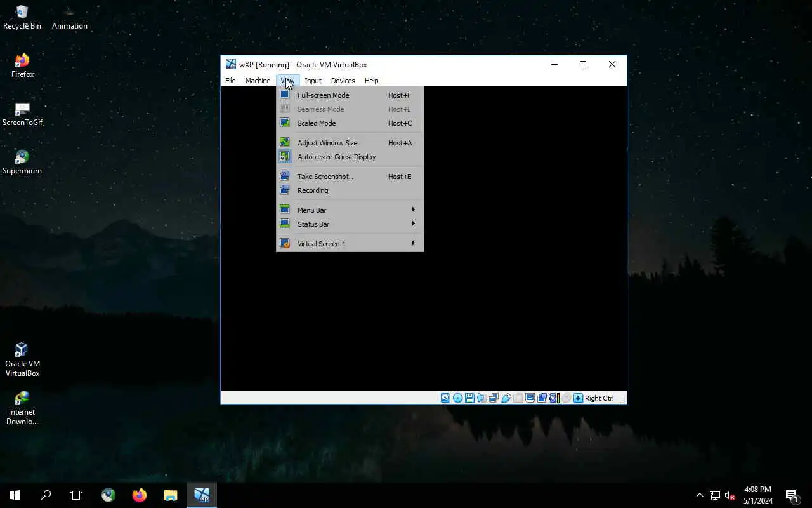Choose Take Screenshot from View menu
The width and height of the screenshot is (812, 508).
pyautogui.click(x=350, y=177)
